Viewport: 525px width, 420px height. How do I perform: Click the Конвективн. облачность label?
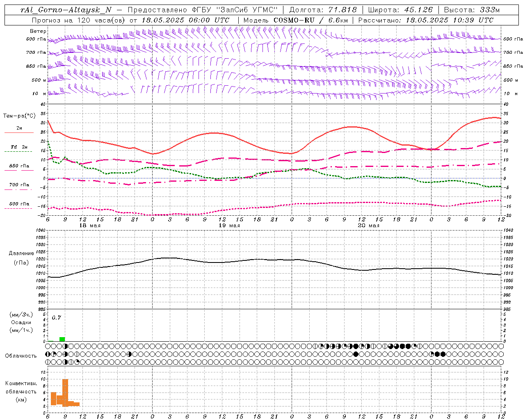[21, 388]
